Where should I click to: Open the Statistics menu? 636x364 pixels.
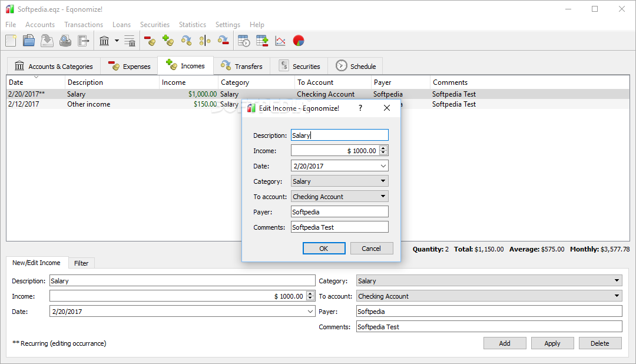point(192,25)
